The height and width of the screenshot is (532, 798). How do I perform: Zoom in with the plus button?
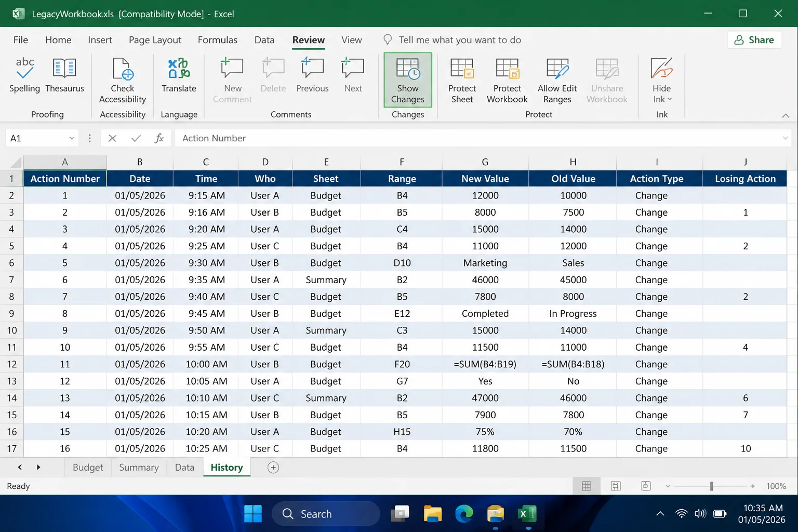click(x=752, y=486)
